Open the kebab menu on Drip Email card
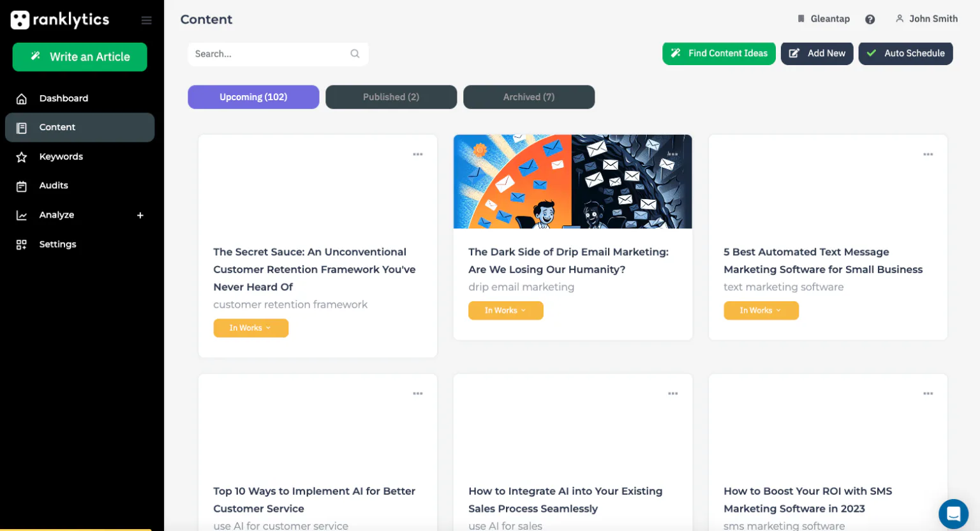980x531 pixels. 672,154
